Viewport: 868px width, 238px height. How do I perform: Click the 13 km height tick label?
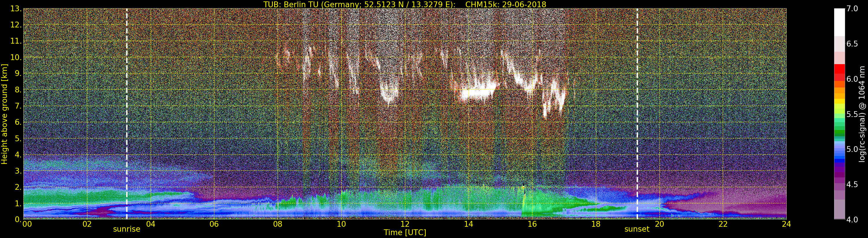[16, 9]
